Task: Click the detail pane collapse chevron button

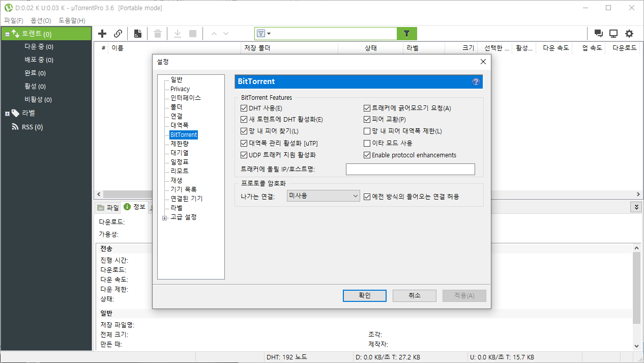Action: [636, 207]
